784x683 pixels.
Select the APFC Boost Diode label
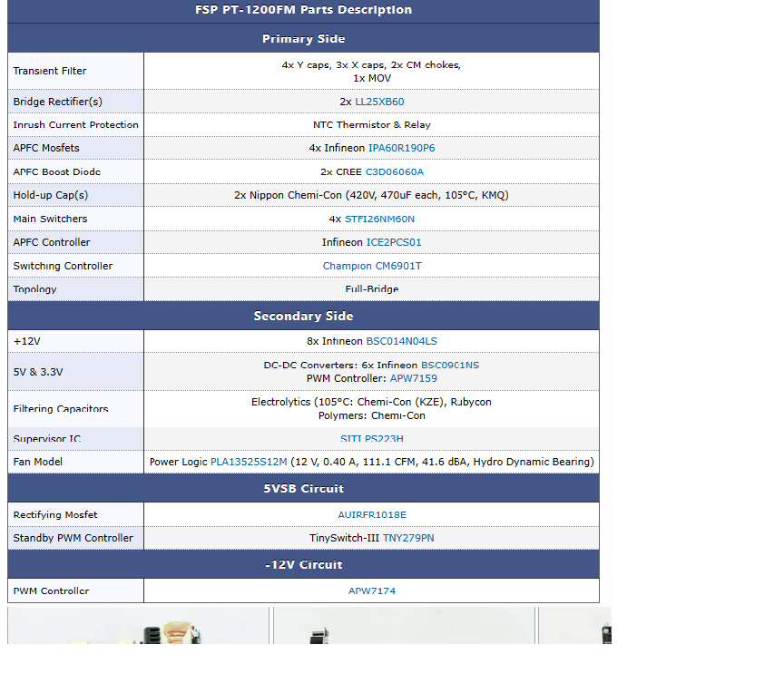(x=56, y=171)
